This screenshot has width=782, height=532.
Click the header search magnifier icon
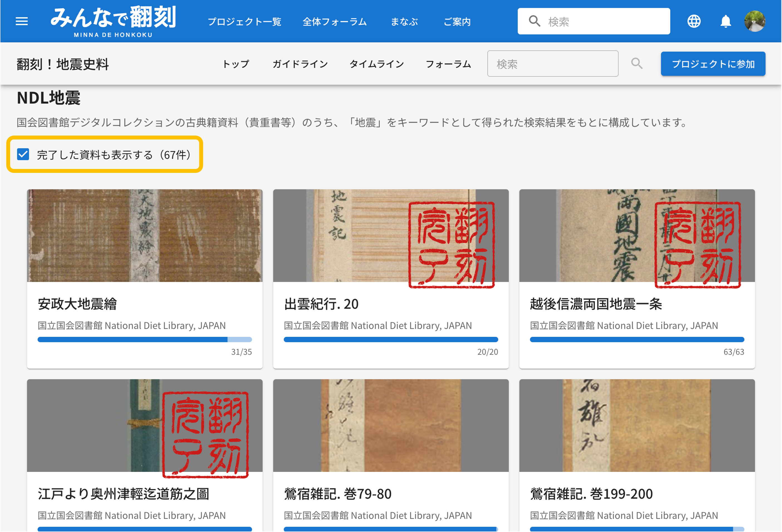tap(534, 21)
